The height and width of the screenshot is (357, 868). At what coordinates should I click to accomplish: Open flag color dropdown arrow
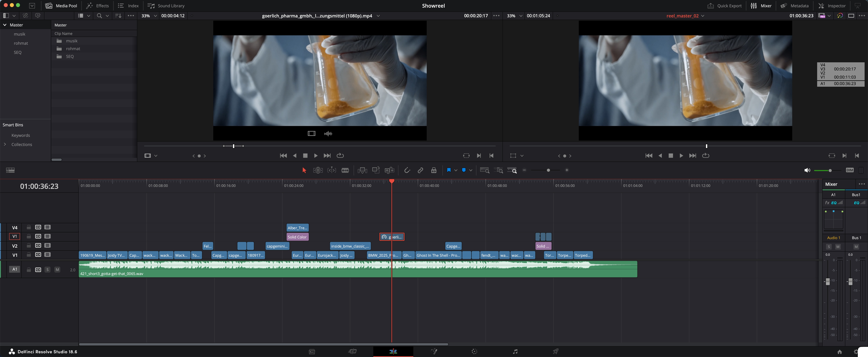[x=456, y=170]
